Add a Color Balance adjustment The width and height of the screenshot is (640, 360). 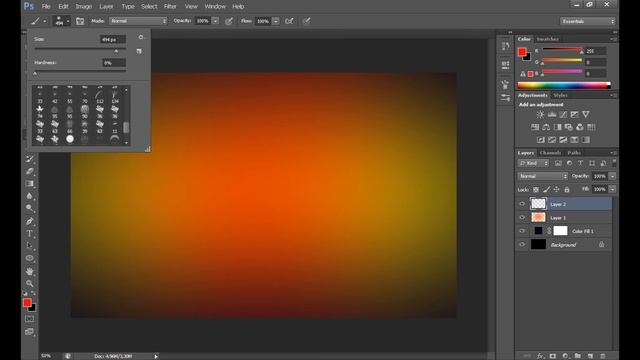coord(546,127)
